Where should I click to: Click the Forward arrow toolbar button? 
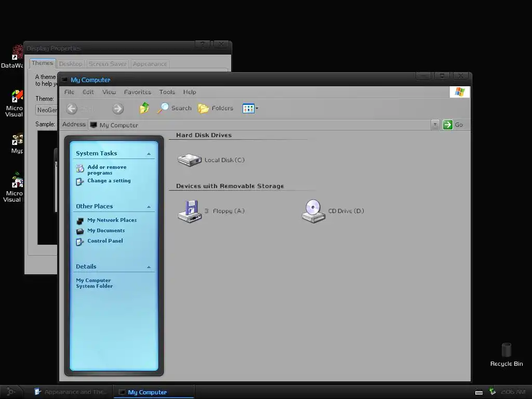tap(118, 109)
